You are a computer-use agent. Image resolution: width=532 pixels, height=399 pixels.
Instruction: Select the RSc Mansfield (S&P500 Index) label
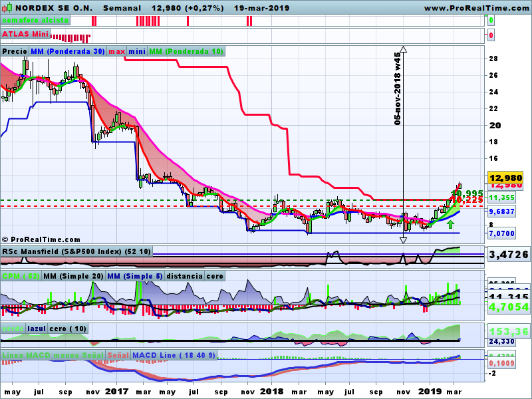coord(76,251)
